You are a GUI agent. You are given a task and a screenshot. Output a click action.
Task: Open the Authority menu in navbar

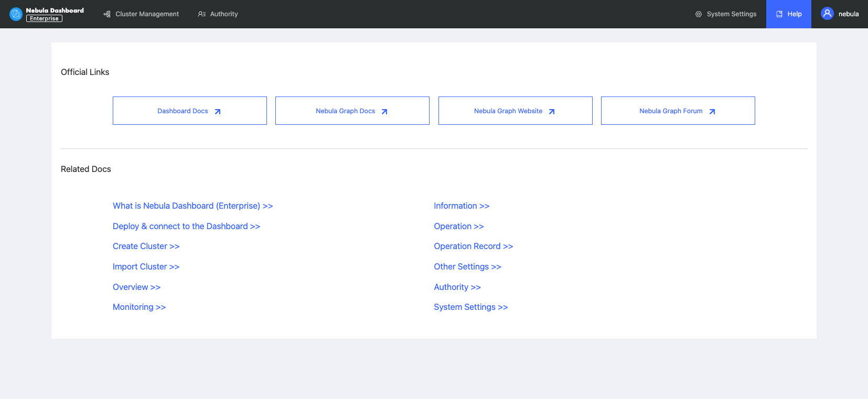pos(224,14)
